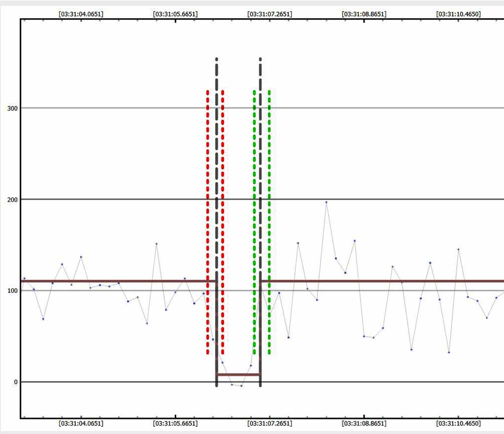Click the top axis label [03:31:10.4650]
This screenshot has height=434, width=504.
tap(458, 14)
